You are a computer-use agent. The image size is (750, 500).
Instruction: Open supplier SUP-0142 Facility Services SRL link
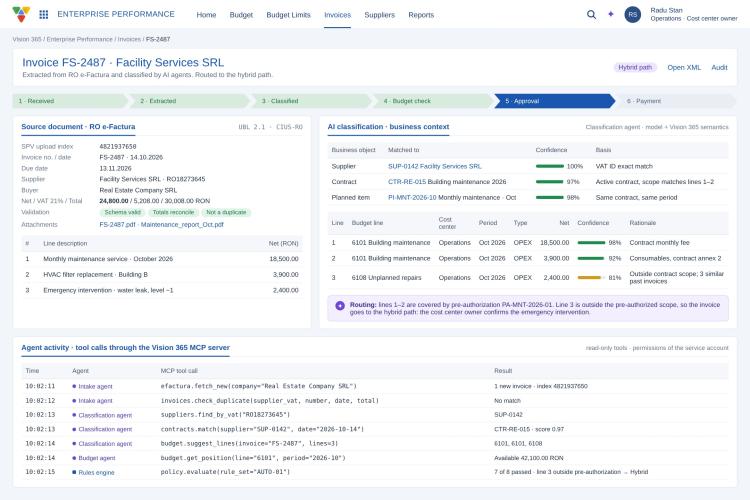tap(434, 167)
